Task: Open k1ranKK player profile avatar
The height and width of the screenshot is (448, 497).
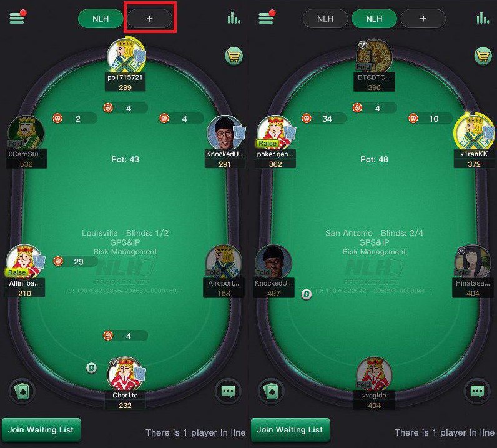Action: coord(473,131)
